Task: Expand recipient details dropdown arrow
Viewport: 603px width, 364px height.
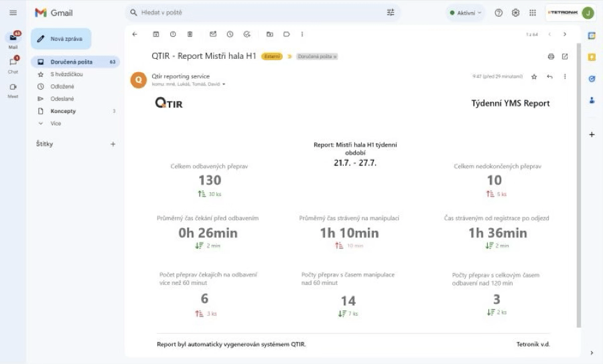Action: (224, 84)
